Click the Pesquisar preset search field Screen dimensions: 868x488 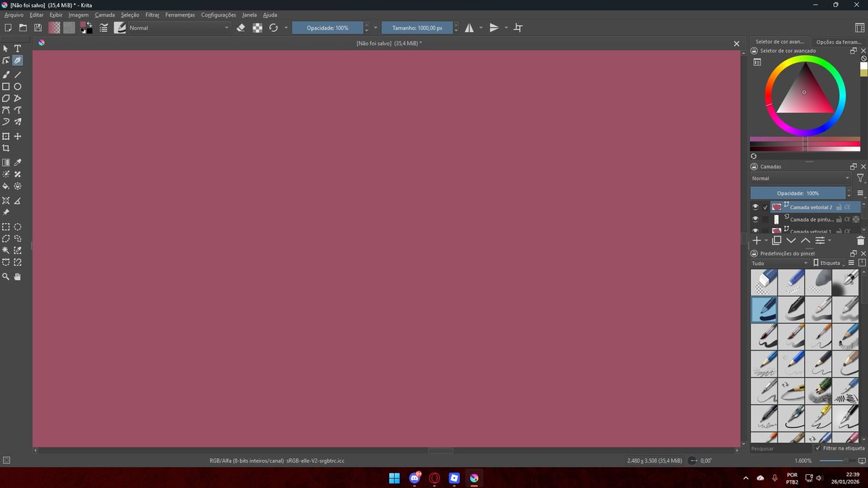[x=780, y=449]
